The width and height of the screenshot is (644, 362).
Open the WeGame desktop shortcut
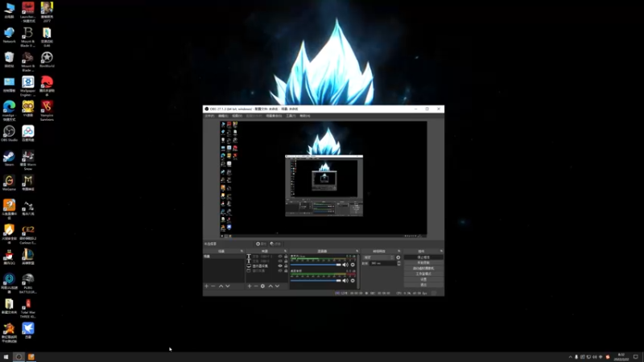click(9, 183)
